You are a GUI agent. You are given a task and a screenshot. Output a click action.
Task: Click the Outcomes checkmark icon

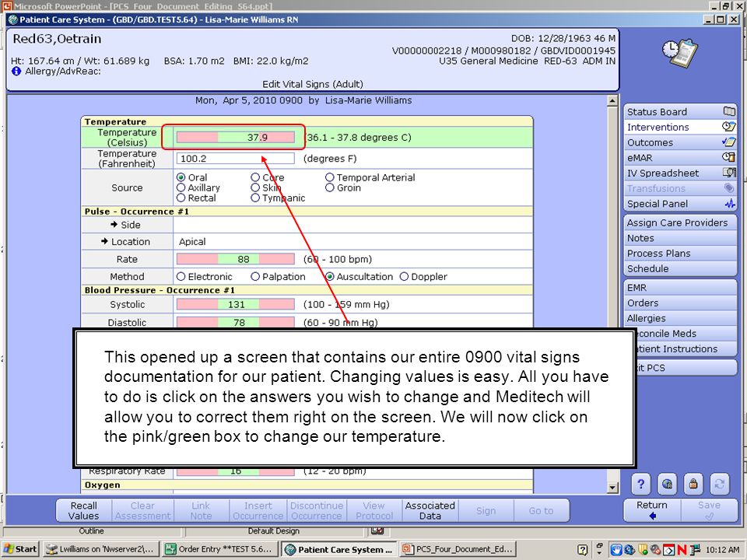[x=729, y=142]
